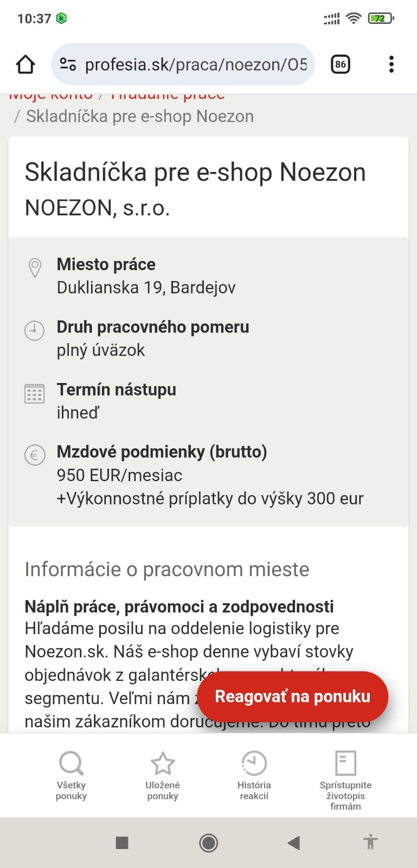This screenshot has height=868, width=417.
Task: Open the browser three-dot menu
Action: [x=391, y=65]
